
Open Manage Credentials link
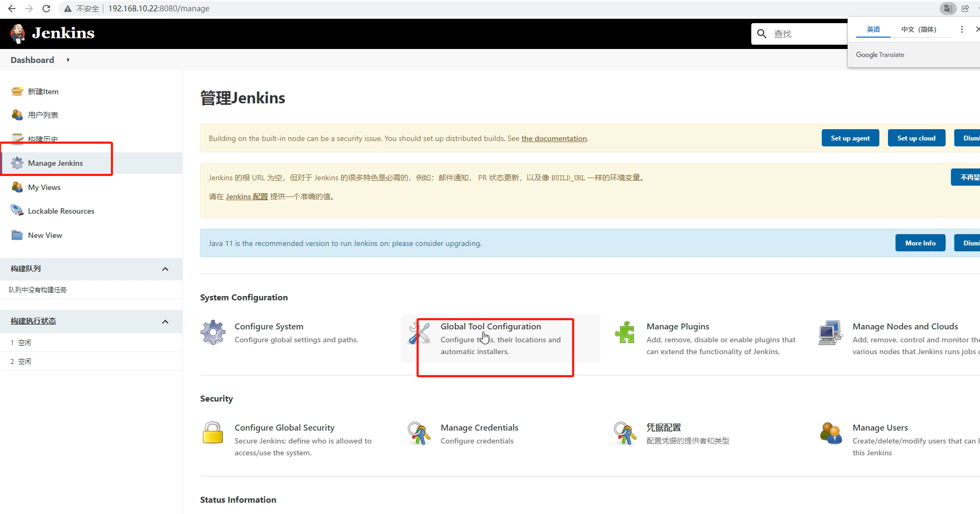480,427
